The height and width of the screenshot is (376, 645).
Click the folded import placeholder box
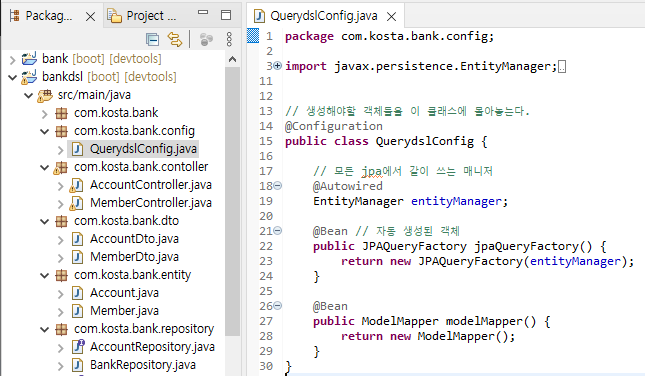562,66
